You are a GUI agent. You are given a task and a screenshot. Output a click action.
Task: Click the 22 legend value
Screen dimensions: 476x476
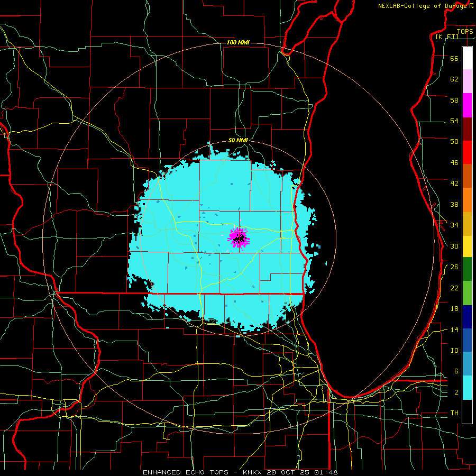[x=454, y=288]
